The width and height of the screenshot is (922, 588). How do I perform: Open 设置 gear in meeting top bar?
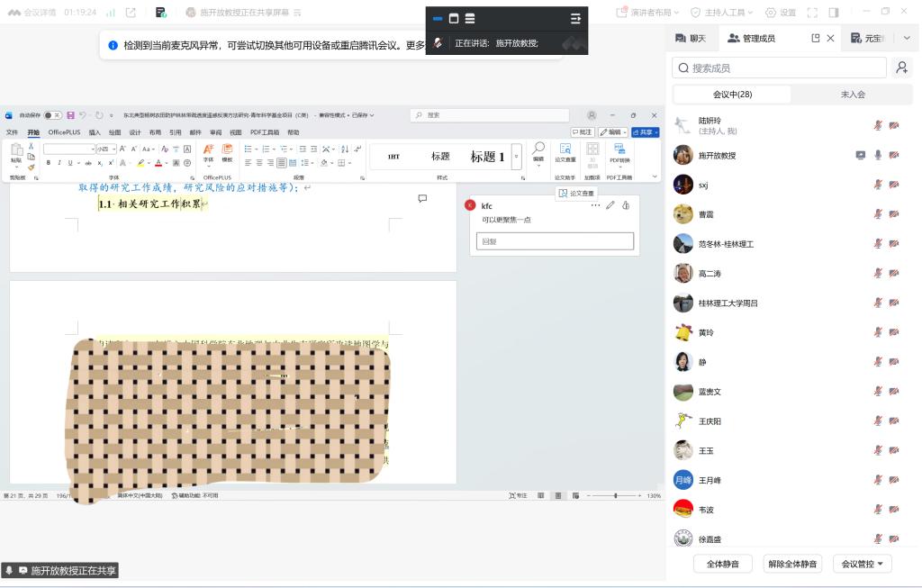click(x=780, y=13)
